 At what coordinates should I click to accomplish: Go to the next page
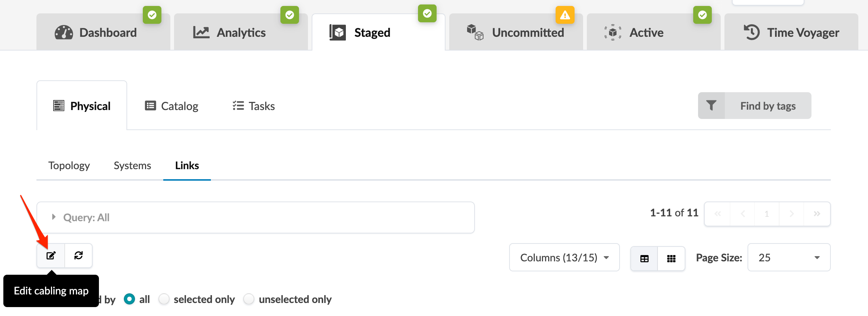(x=791, y=214)
